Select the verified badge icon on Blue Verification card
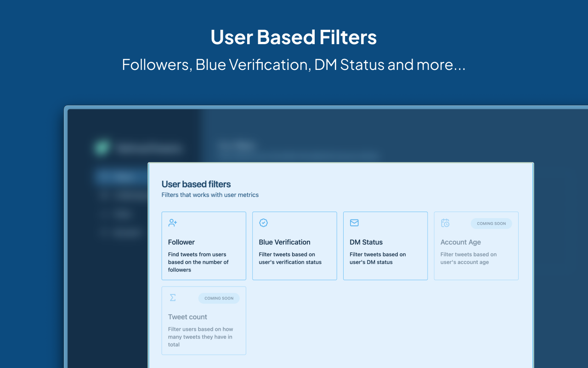This screenshot has height=368, width=588. pos(263,223)
